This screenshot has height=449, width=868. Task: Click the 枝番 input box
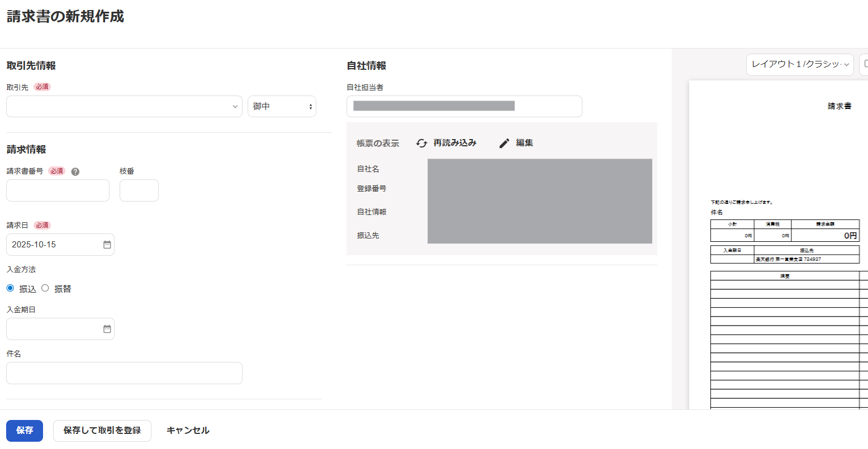tap(139, 190)
